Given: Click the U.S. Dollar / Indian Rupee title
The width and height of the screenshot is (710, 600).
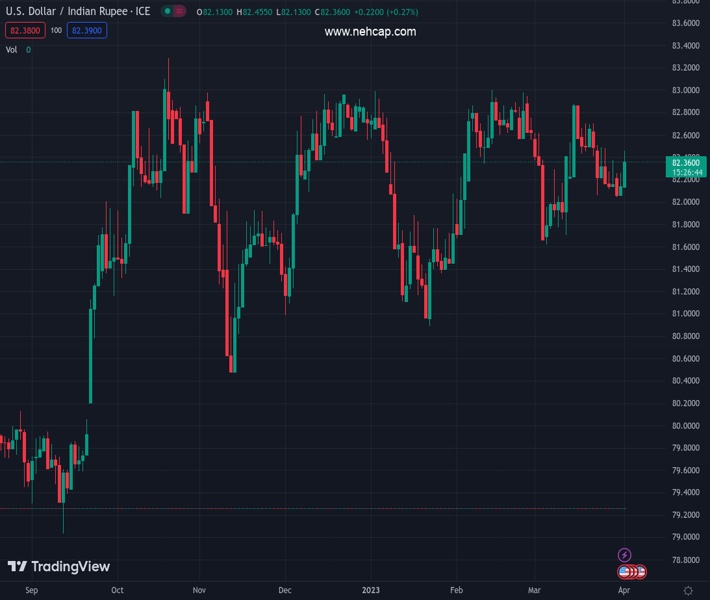Looking at the screenshot, I should (78, 12).
